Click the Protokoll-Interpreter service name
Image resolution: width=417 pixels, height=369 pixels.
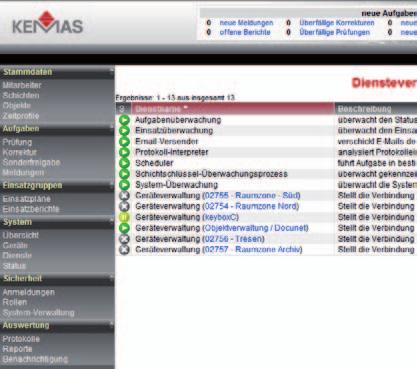click(171, 152)
